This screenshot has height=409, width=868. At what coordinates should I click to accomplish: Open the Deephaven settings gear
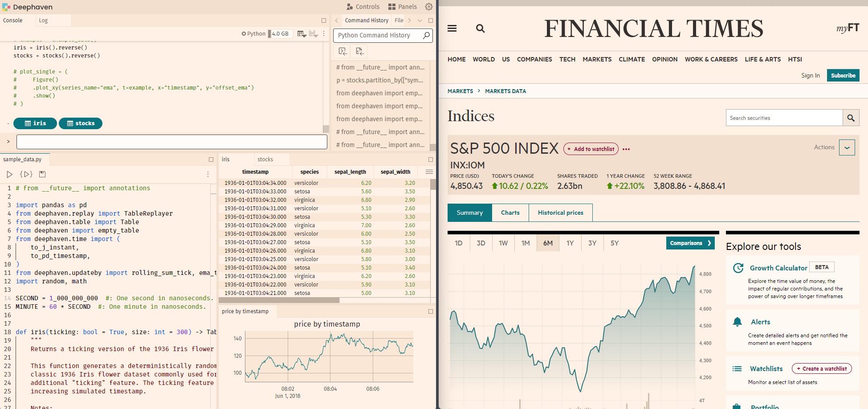(x=428, y=7)
